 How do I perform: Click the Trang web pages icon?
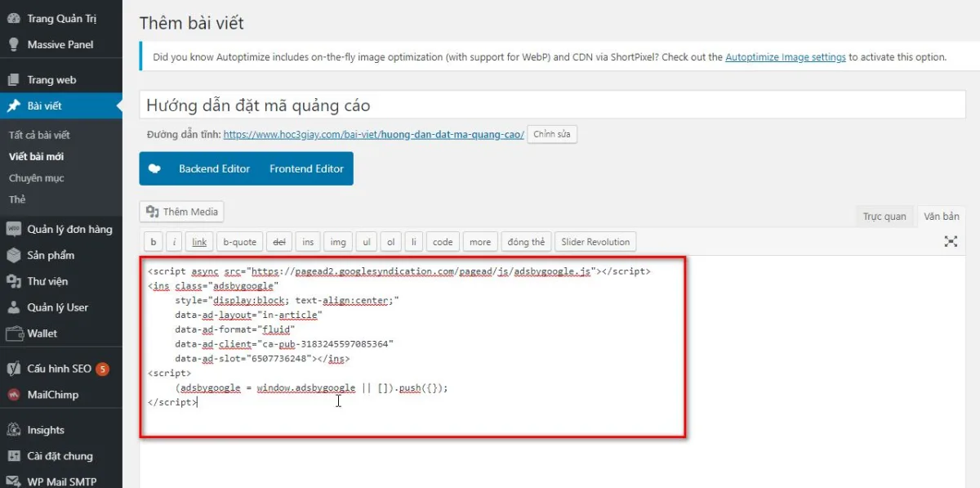point(14,79)
